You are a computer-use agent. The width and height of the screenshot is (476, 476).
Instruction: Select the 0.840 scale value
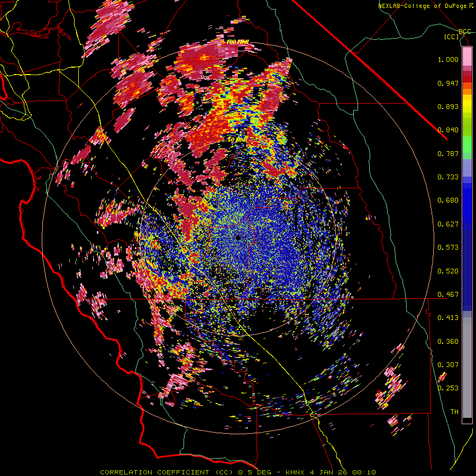[448, 130]
